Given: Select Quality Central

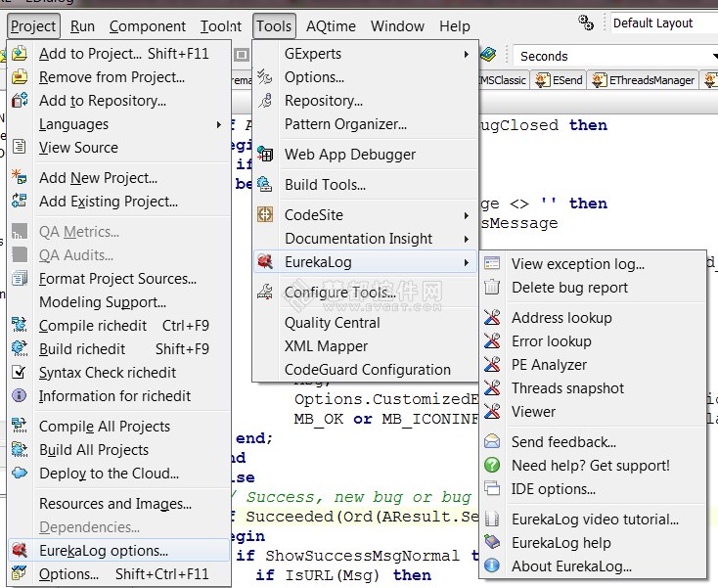Looking at the screenshot, I should 366,323.
